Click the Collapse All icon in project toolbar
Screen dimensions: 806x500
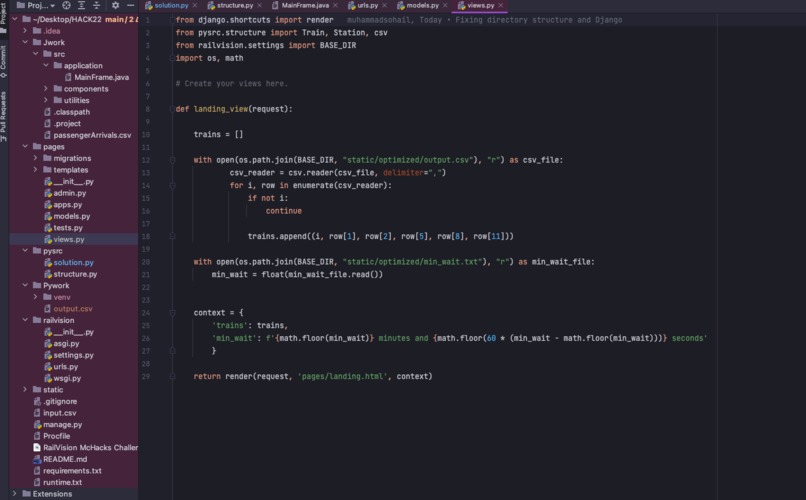coord(96,5)
